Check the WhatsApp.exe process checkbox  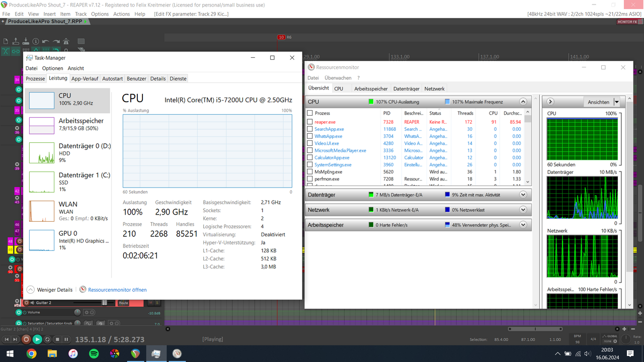(x=310, y=136)
